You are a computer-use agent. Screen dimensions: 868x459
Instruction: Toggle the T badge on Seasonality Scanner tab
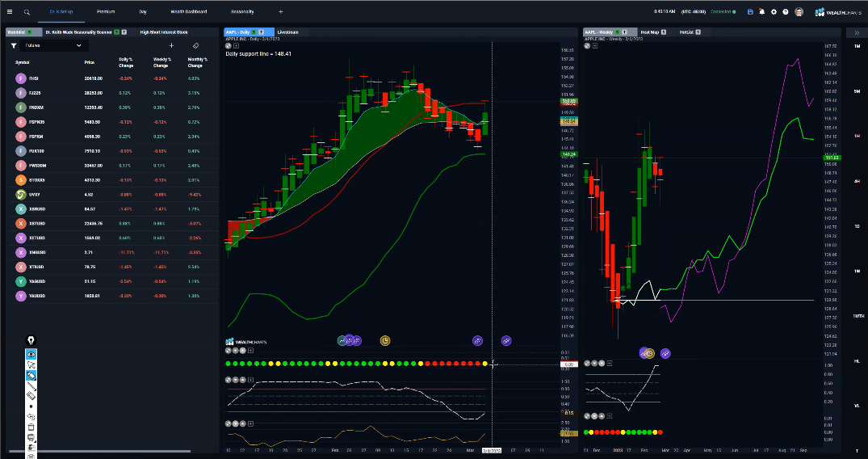124,32
